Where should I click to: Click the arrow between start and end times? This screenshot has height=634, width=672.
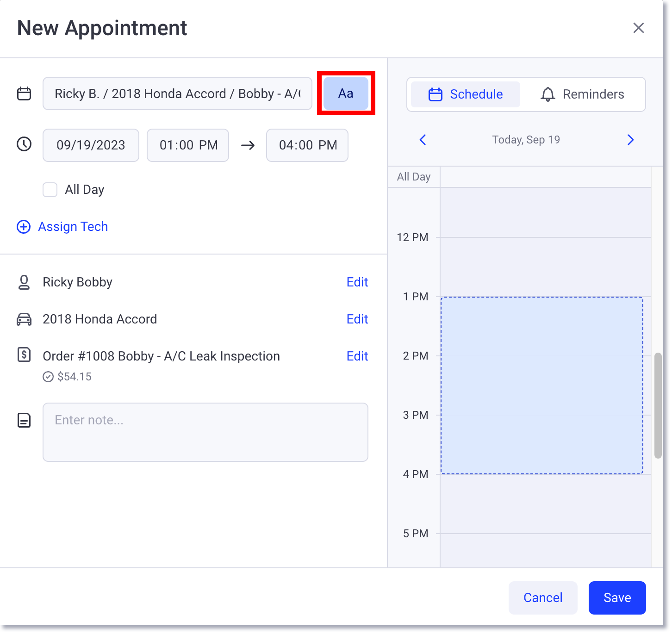248,145
